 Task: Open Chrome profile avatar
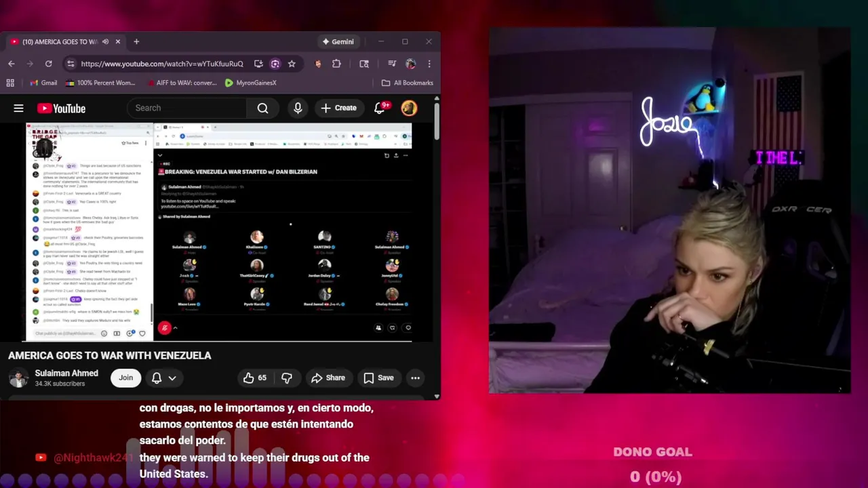pyautogui.click(x=410, y=64)
